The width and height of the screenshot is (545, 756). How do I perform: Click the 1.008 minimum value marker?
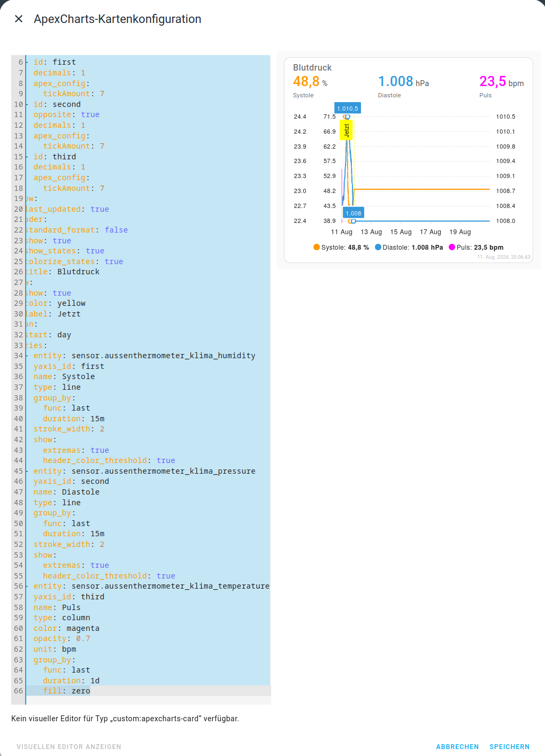point(354,213)
